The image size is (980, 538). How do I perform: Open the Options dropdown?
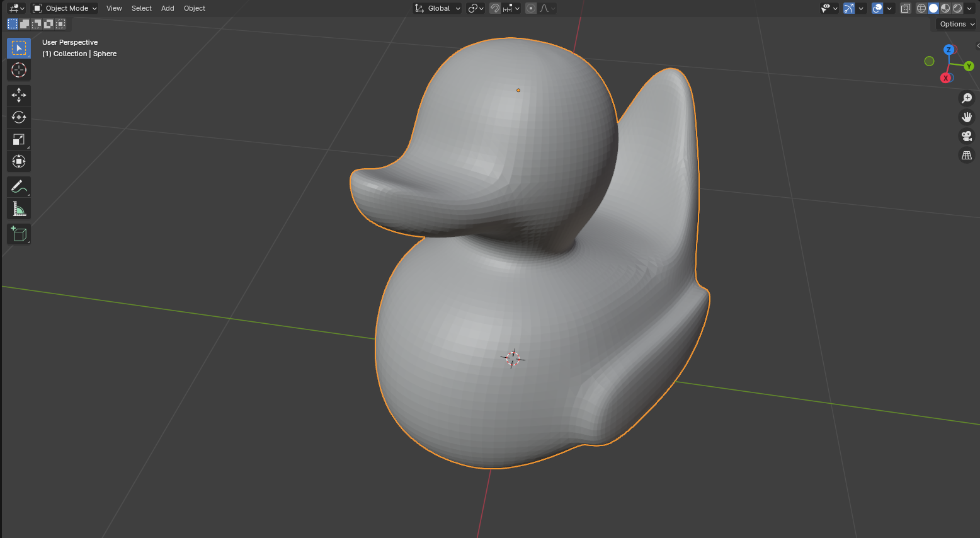tap(956, 24)
